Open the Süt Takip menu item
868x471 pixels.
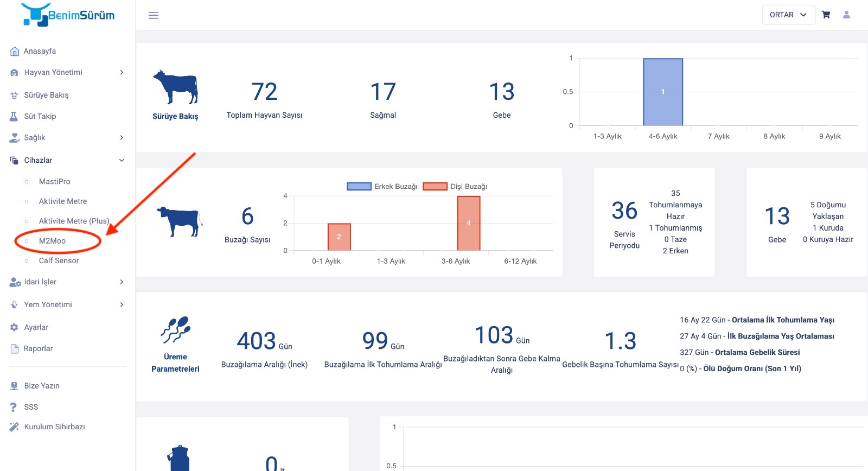pos(40,116)
